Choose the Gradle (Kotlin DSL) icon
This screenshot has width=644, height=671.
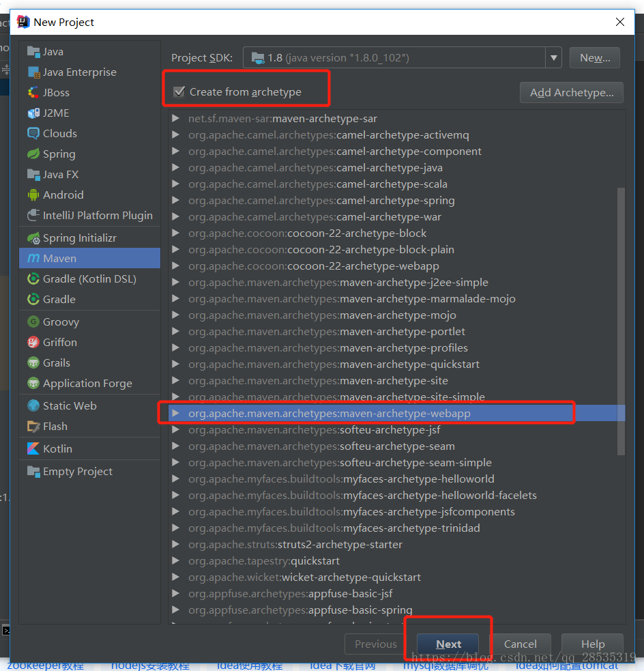tap(33, 279)
